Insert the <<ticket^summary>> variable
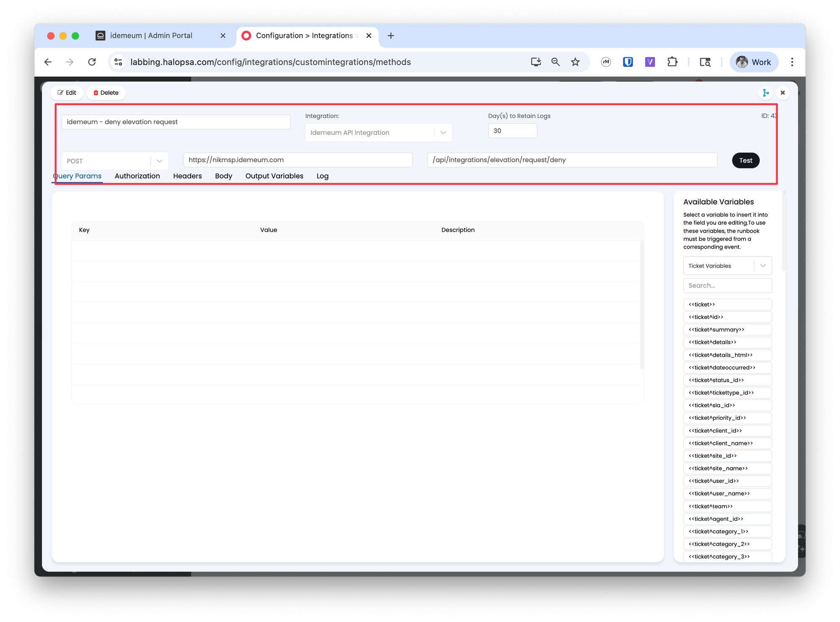Image resolution: width=840 pixels, height=622 pixels. (727, 330)
